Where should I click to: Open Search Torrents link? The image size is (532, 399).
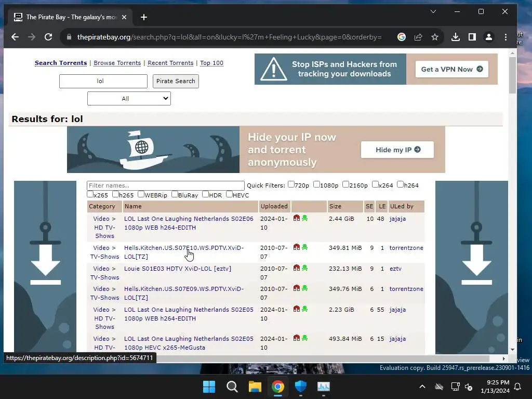point(61,63)
